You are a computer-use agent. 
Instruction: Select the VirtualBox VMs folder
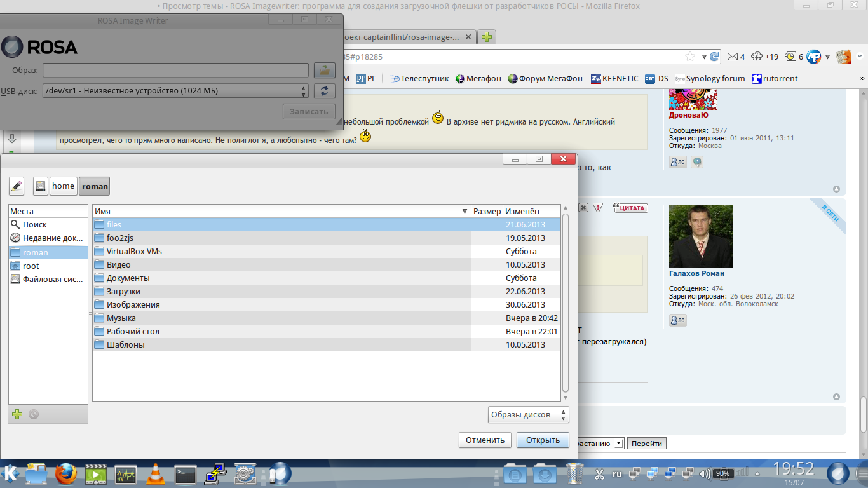click(327, 252)
